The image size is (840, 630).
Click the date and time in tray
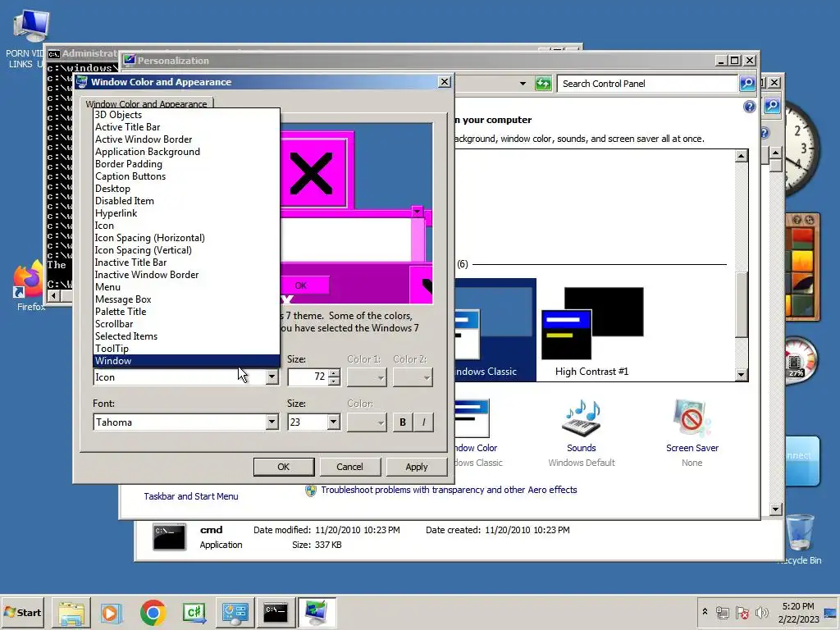point(797,612)
